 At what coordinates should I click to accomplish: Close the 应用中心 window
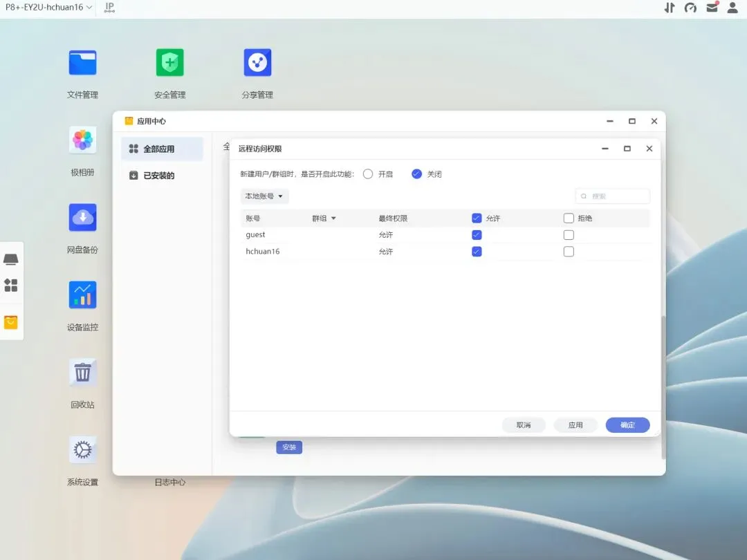654,121
